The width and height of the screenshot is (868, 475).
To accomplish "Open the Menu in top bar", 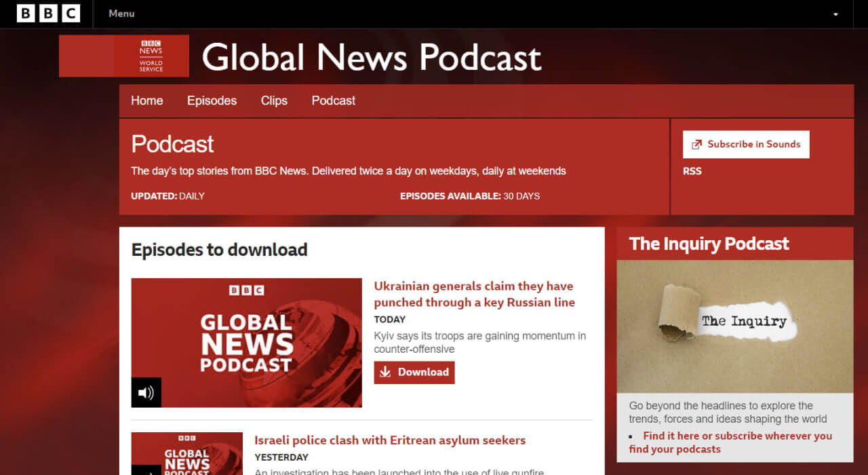I will coord(121,14).
